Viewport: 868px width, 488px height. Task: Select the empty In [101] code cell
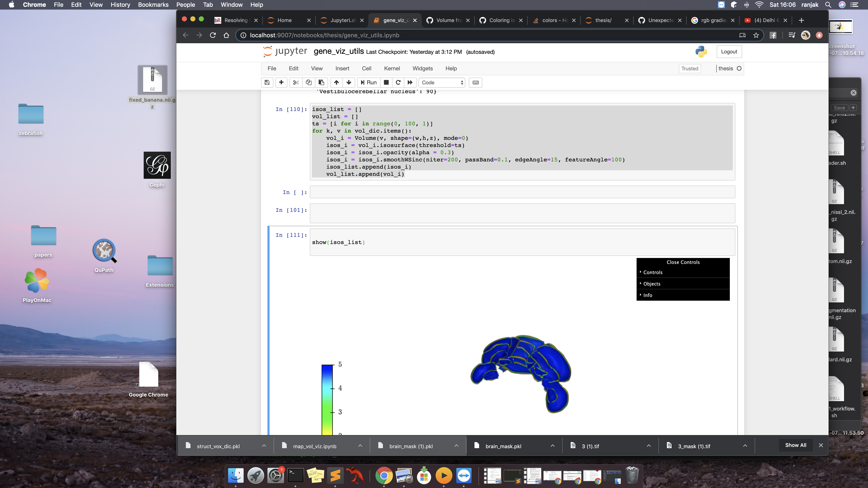coord(522,213)
